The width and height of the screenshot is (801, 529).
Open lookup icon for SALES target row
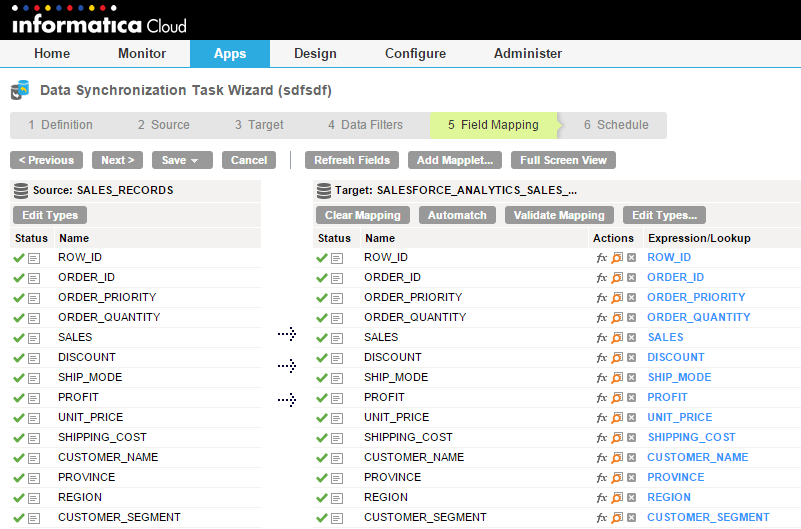point(617,338)
